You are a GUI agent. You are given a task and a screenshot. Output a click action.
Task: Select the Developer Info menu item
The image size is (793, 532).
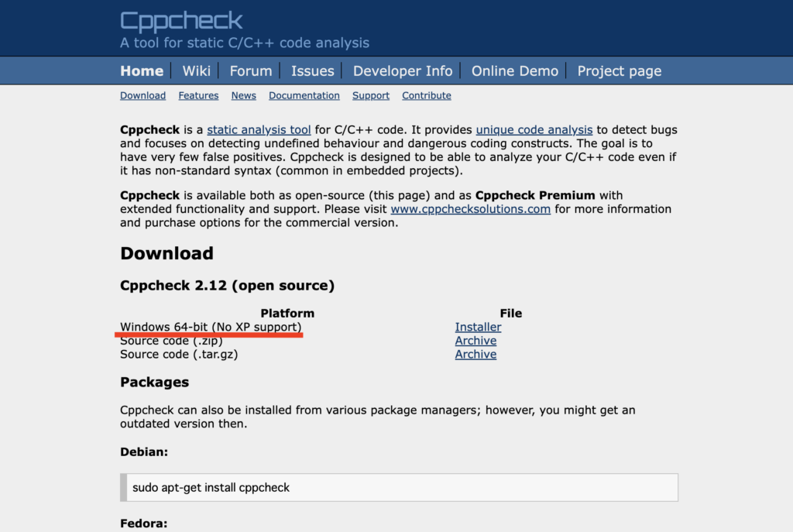(402, 70)
